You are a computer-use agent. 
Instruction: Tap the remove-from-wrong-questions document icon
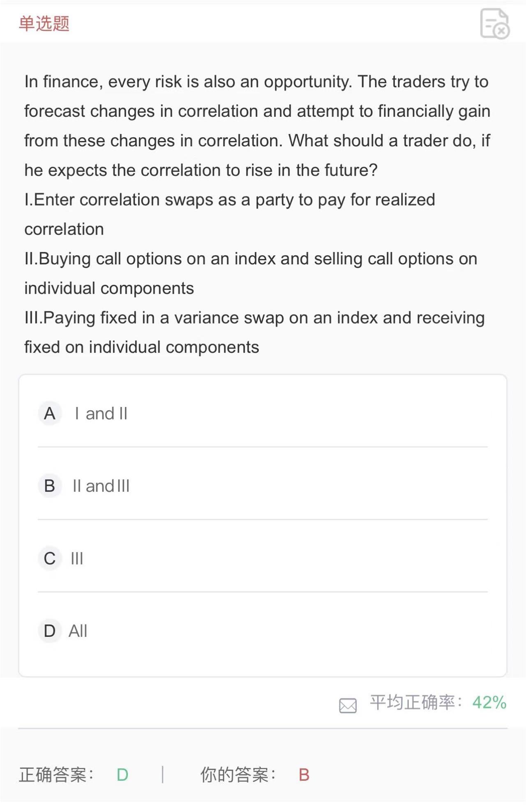point(495,23)
